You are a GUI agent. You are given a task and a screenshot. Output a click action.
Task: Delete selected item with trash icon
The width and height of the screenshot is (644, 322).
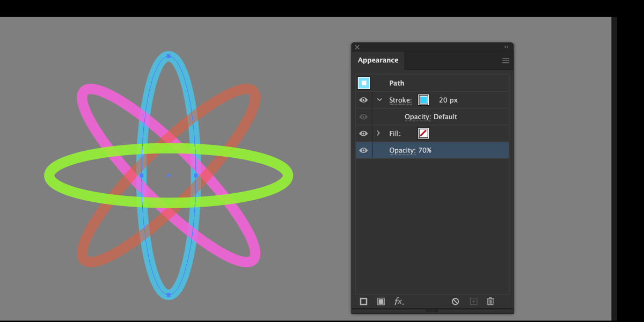490,302
